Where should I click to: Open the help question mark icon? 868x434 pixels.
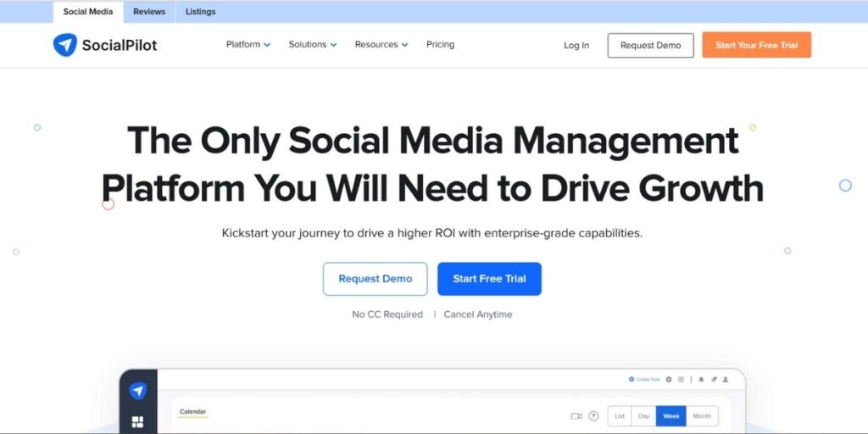pyautogui.click(x=593, y=416)
